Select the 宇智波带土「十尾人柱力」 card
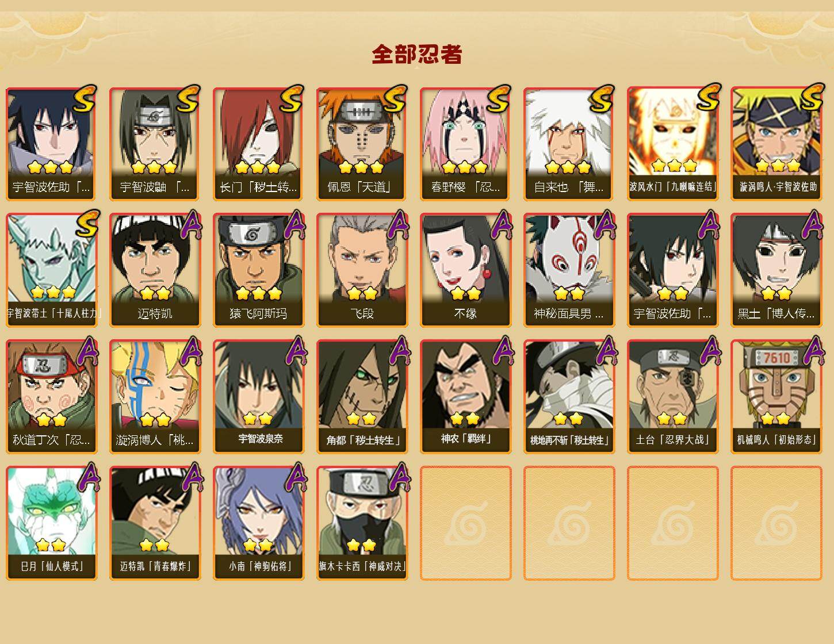The height and width of the screenshot is (644, 834). pyautogui.click(x=51, y=270)
